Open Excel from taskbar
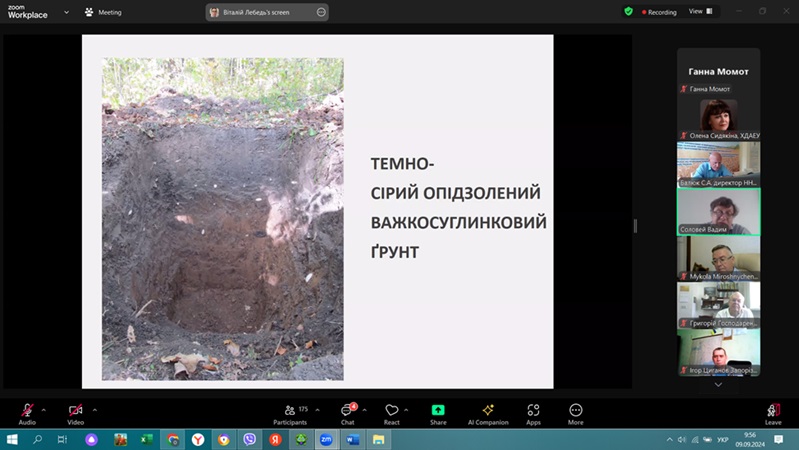This screenshot has height=450, width=799. [x=147, y=439]
